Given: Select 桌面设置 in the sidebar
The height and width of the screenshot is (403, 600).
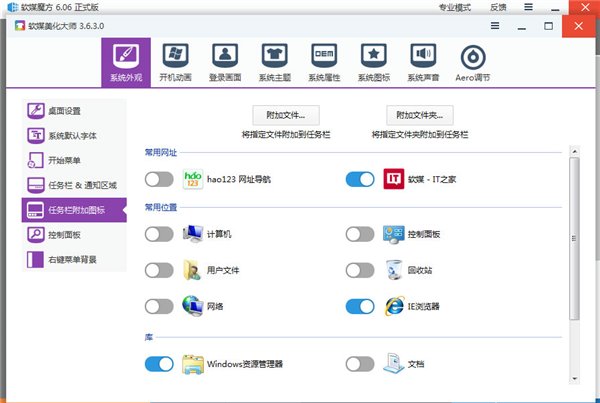Looking at the screenshot, I should coord(74,111).
